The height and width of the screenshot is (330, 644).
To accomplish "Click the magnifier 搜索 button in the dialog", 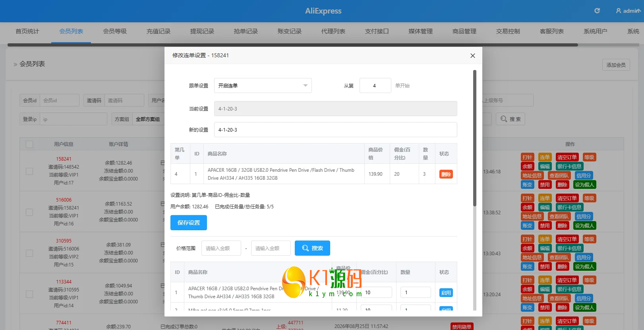I will click(x=312, y=248).
